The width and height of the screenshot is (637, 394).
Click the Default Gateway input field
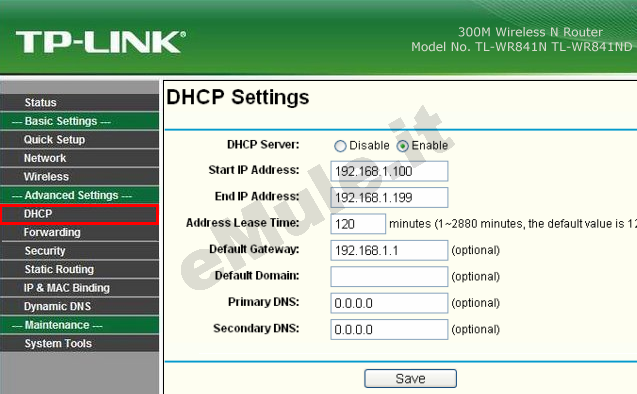click(x=389, y=250)
